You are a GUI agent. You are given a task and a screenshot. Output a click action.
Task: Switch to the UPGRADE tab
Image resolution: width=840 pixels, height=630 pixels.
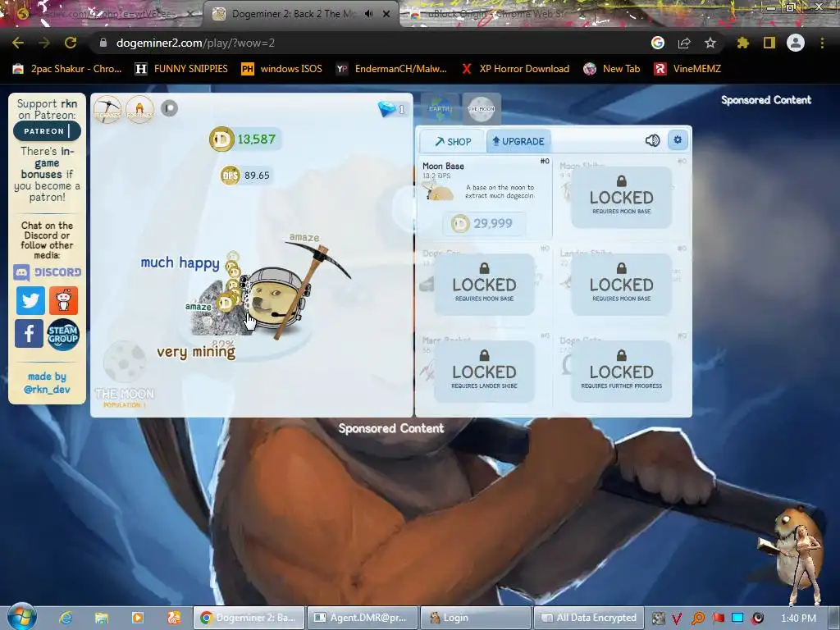pos(518,141)
